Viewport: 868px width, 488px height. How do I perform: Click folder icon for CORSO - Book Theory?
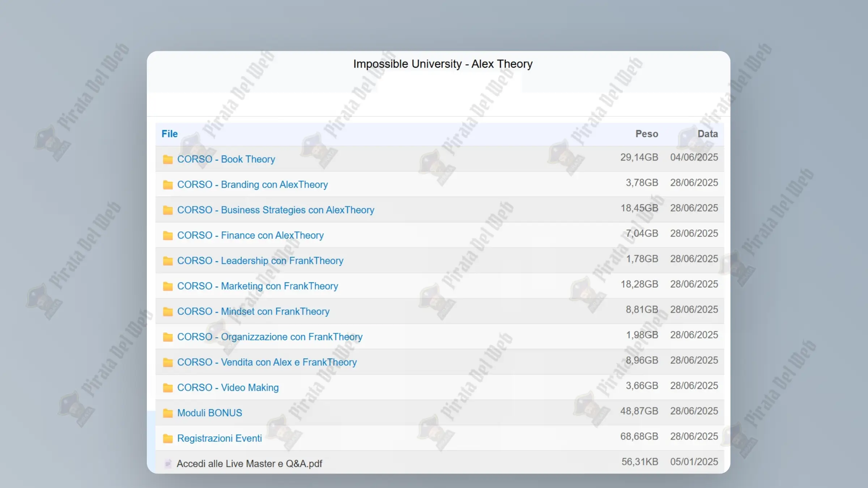click(x=168, y=159)
